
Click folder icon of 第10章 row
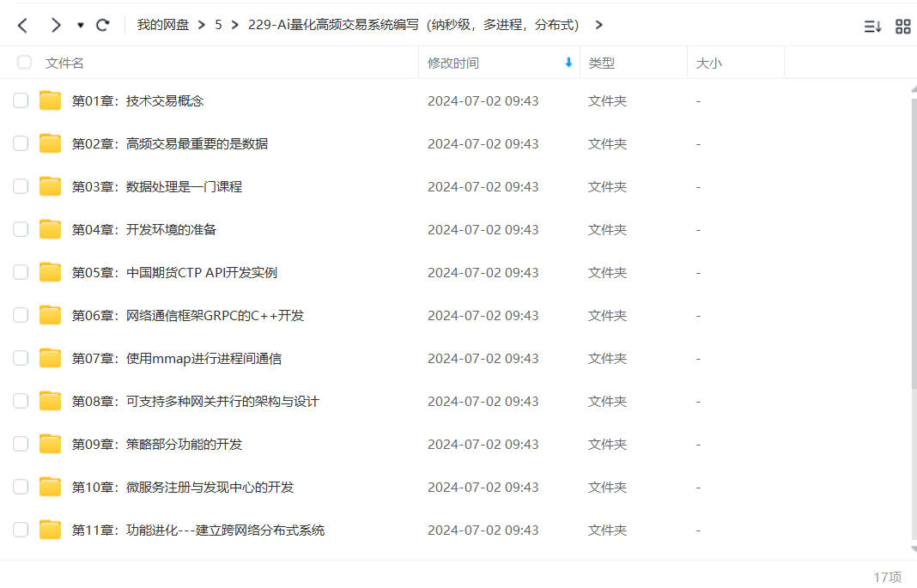pos(51,487)
